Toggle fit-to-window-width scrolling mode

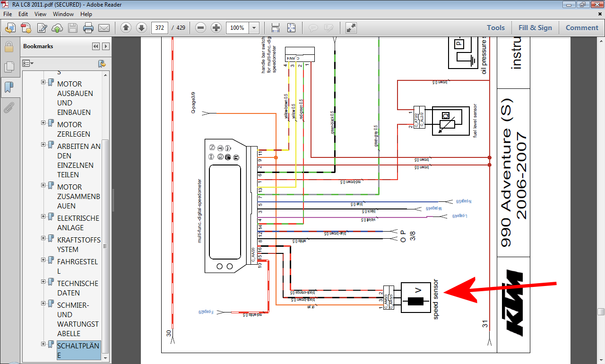(276, 28)
